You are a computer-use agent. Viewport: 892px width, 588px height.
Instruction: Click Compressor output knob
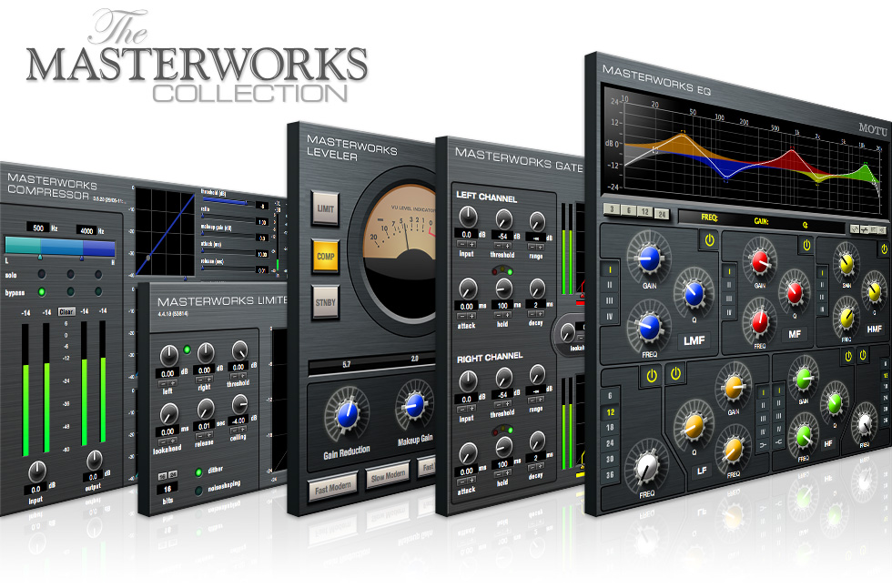(94, 460)
